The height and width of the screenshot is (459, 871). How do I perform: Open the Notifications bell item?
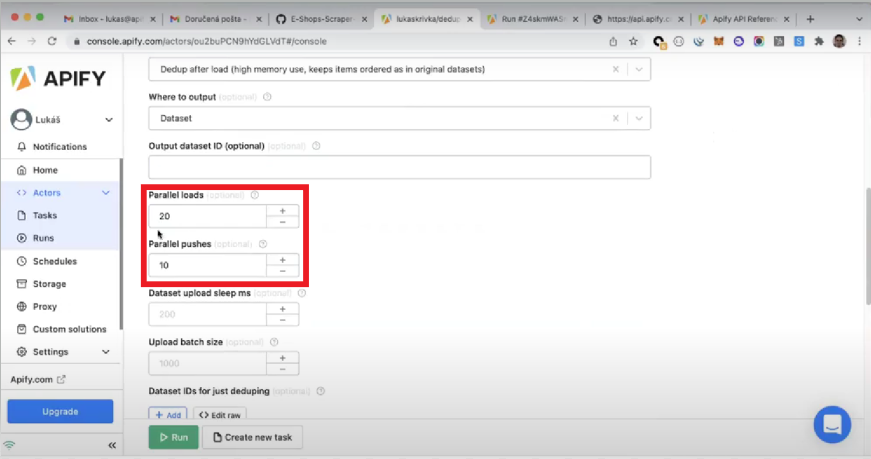tap(59, 147)
